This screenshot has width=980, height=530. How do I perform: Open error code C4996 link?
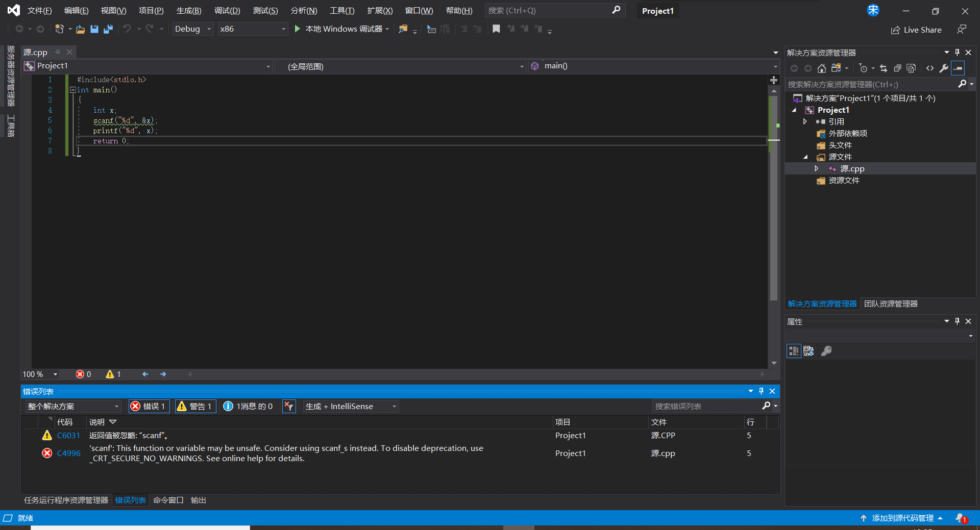tap(68, 453)
